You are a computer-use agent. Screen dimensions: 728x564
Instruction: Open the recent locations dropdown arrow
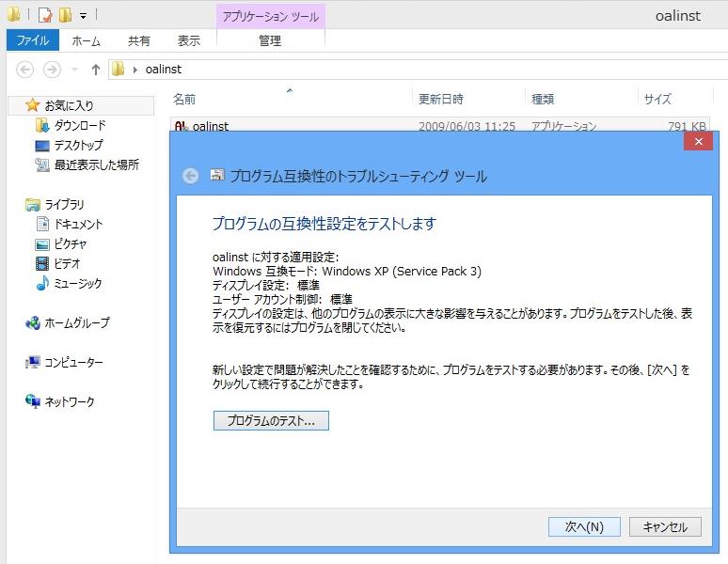74,70
